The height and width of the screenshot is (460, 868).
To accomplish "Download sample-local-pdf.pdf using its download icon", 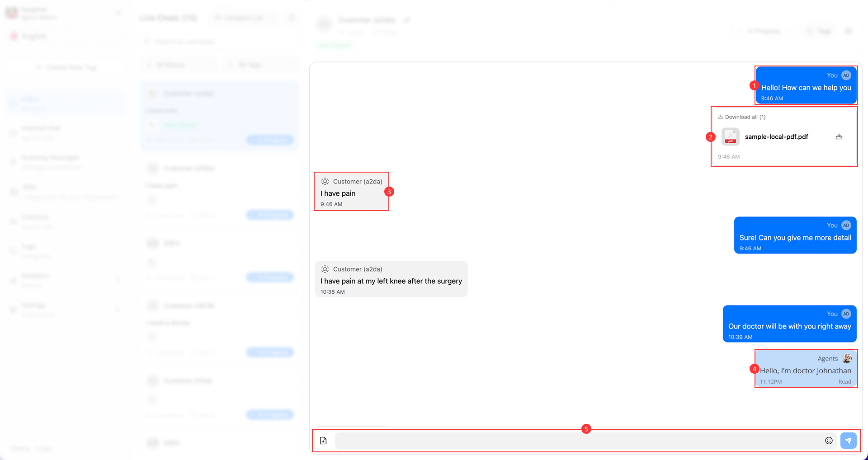I will (839, 136).
